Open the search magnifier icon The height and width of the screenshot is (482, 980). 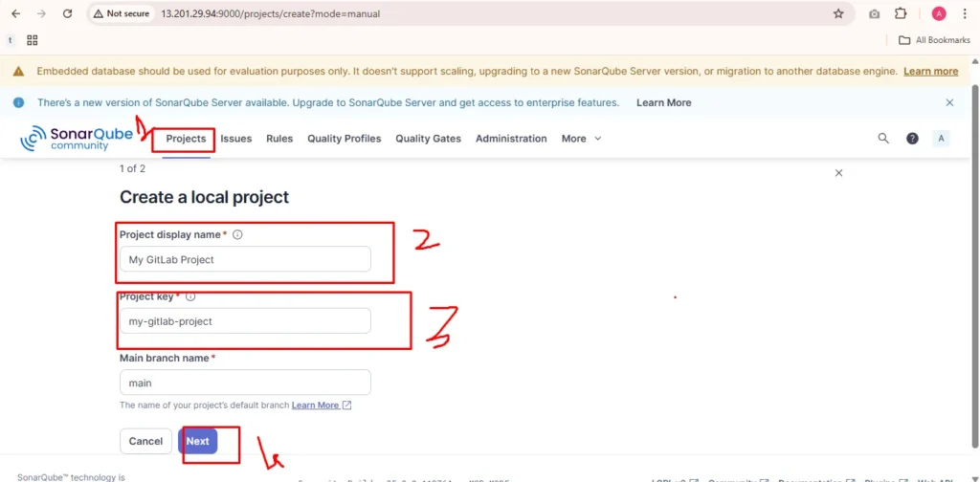(x=883, y=139)
